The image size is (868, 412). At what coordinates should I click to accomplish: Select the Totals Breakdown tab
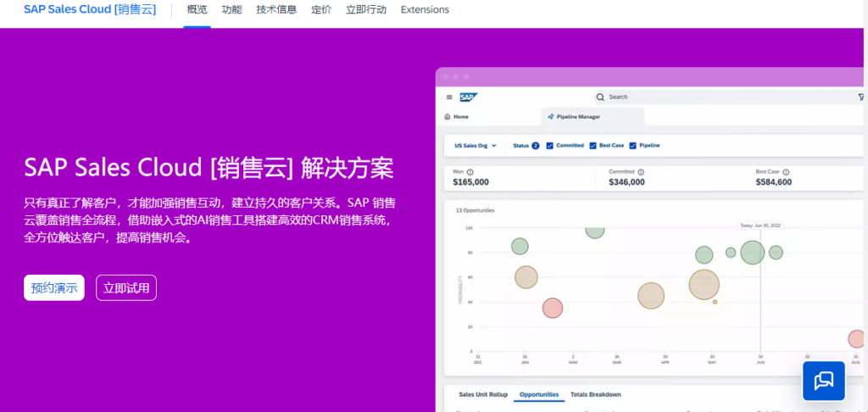pyautogui.click(x=596, y=395)
